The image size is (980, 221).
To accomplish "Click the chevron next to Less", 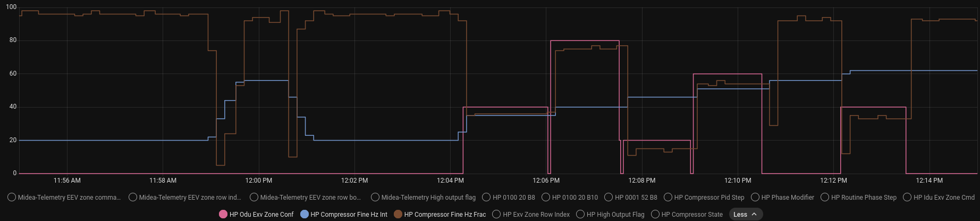I will [x=754, y=214].
